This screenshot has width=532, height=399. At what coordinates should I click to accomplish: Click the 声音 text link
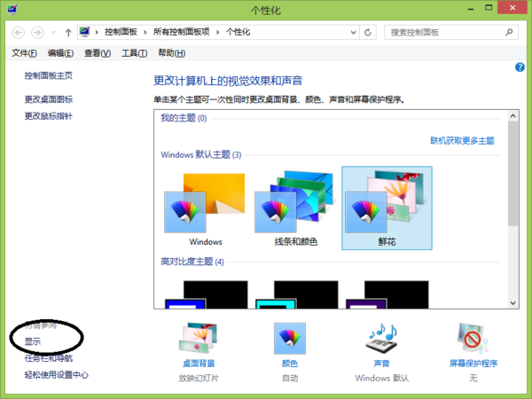point(381,364)
